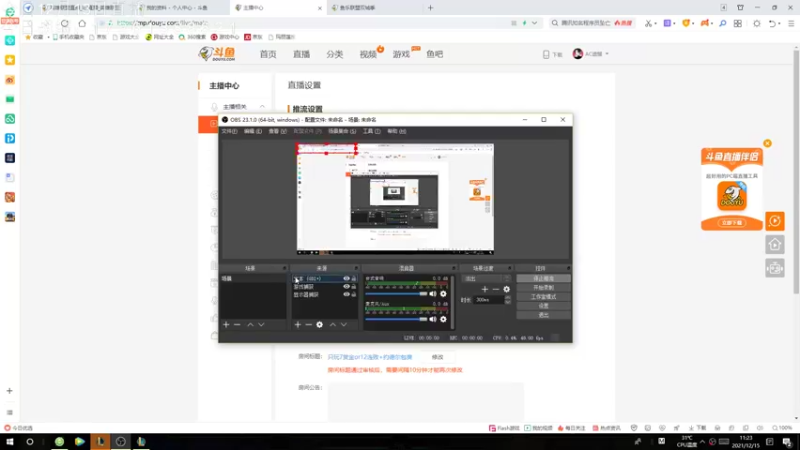Click the exit button in OBS controls
Viewport: 800px width, 450px height.
point(543,315)
